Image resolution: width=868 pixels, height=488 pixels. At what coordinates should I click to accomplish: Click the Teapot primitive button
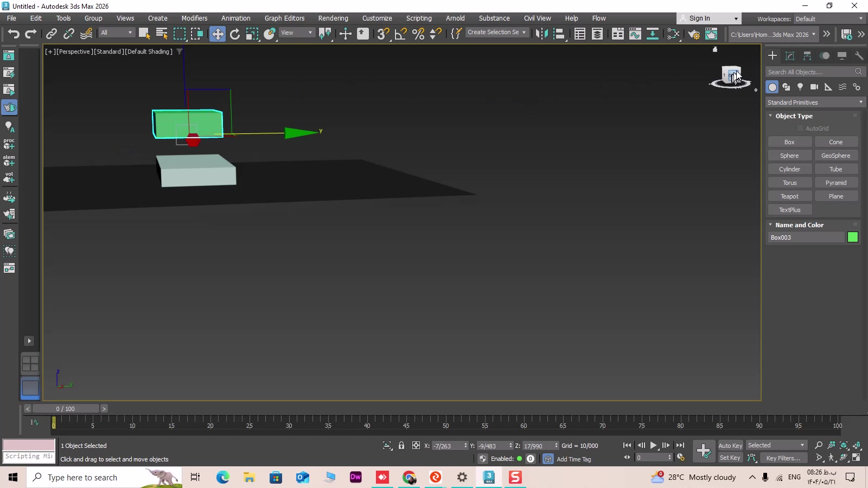pos(789,196)
